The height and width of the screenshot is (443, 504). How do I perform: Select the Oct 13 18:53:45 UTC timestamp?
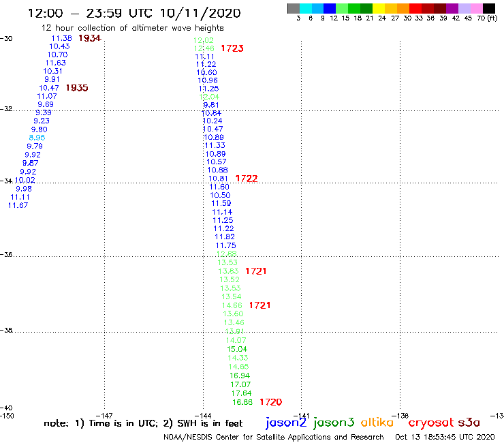coord(445,438)
